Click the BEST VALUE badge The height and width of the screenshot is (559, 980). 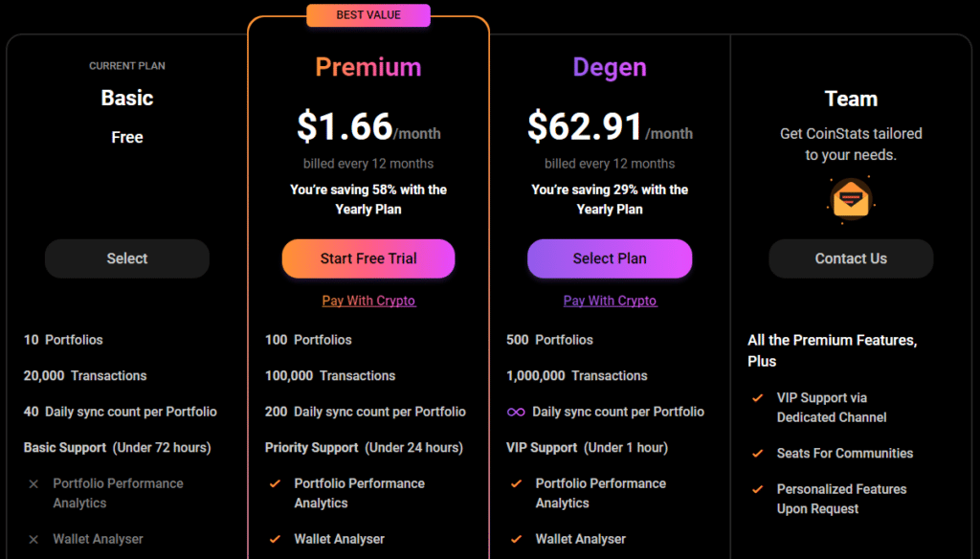point(368,15)
